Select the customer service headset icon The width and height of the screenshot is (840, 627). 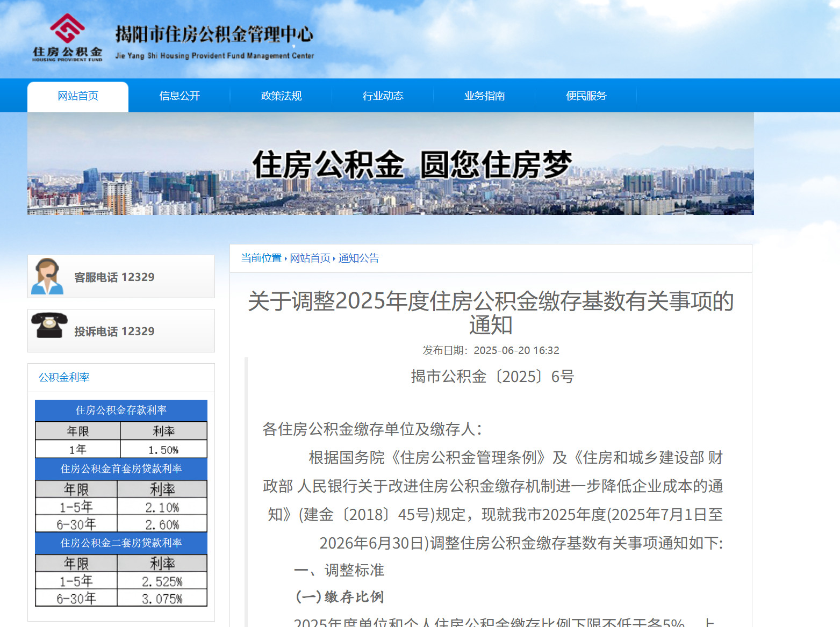point(48,276)
